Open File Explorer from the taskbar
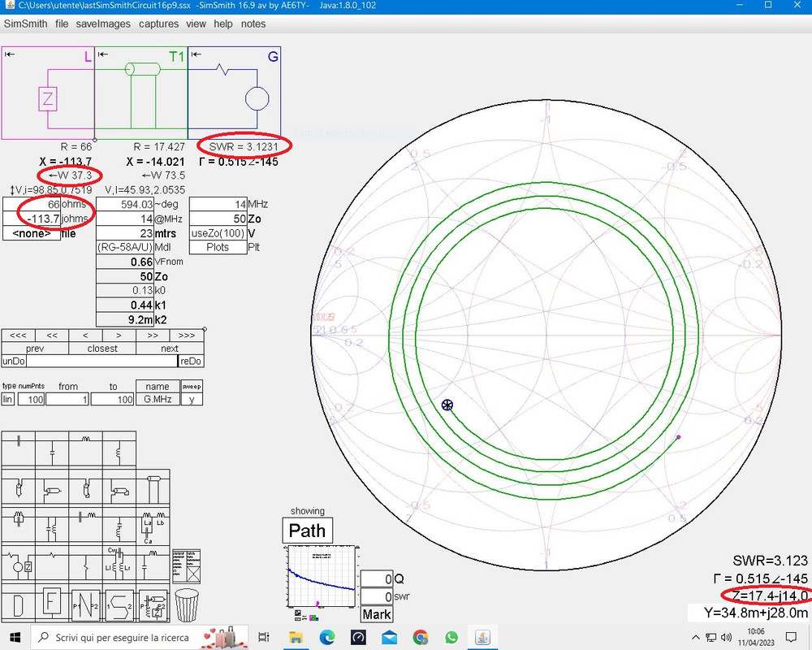The height and width of the screenshot is (650, 812). [296, 637]
